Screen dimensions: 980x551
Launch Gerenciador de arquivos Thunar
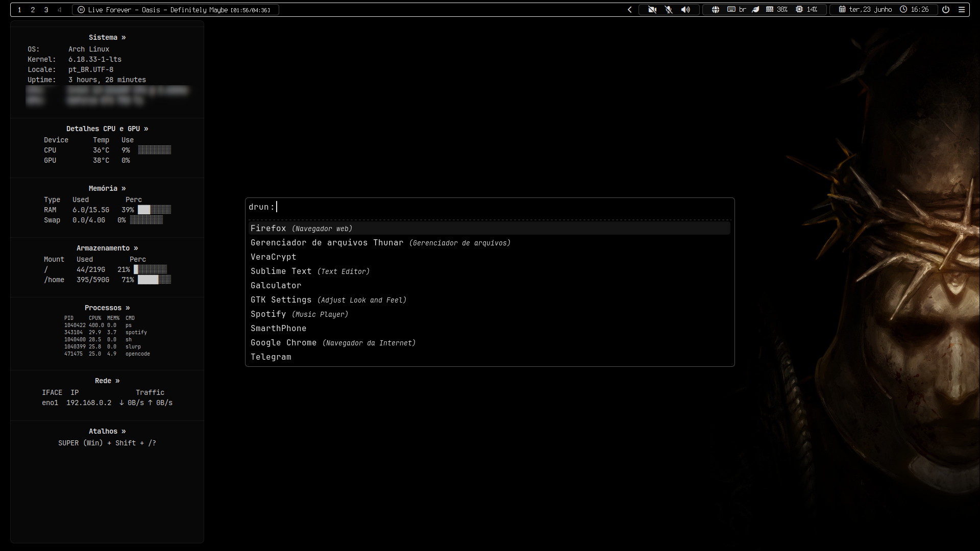point(489,242)
